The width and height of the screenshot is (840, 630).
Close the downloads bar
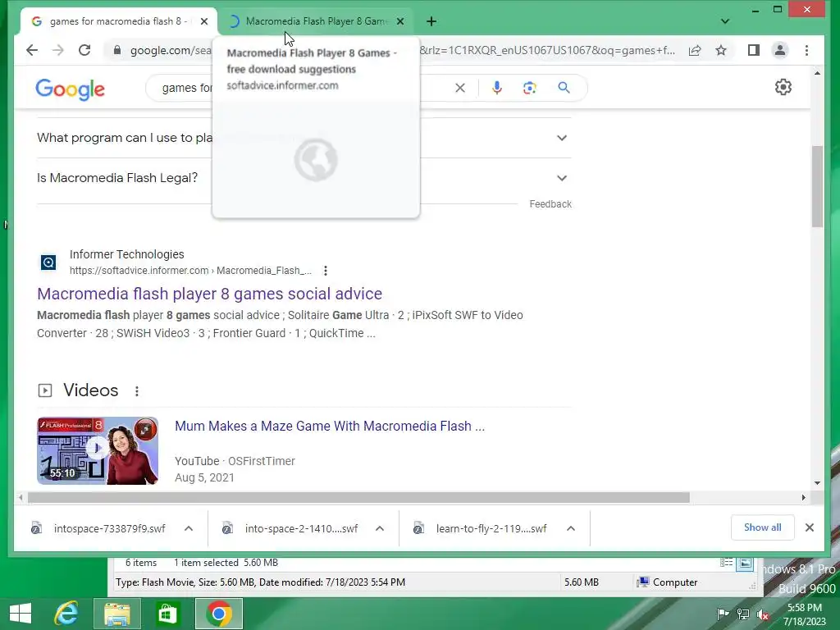click(810, 527)
